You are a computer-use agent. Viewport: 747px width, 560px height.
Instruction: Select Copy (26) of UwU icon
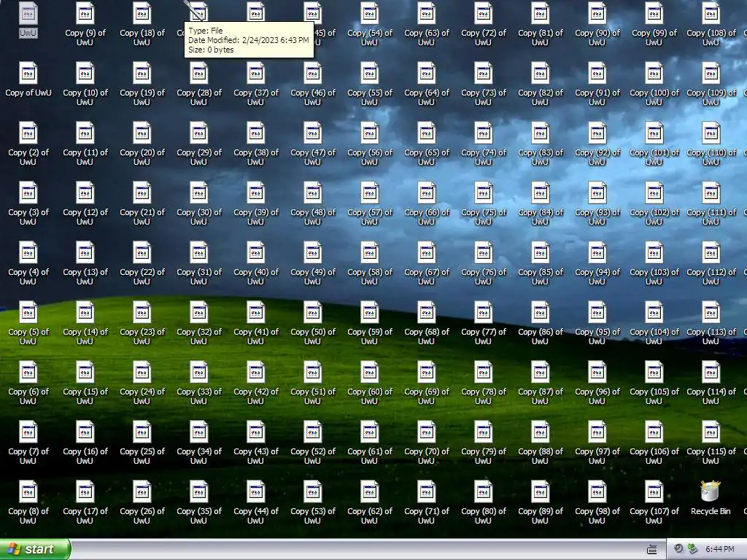142,491
